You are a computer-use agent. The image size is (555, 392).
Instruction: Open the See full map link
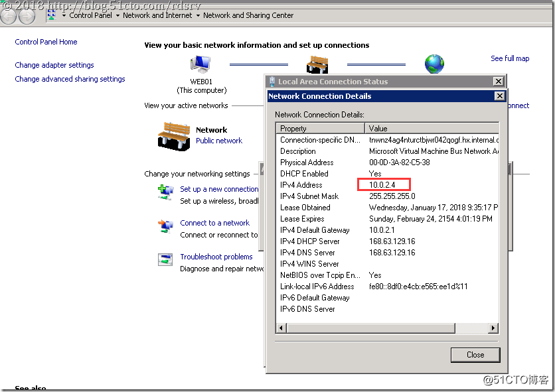[x=510, y=58]
